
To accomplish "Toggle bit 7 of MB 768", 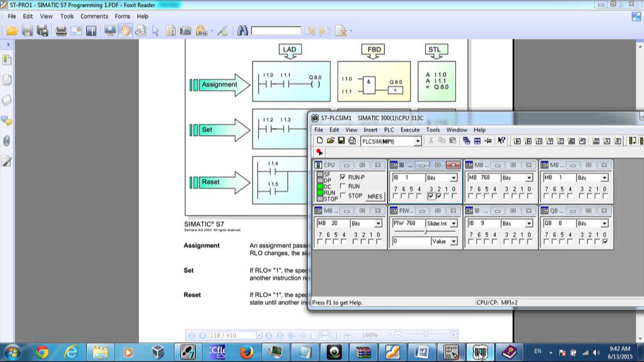I will 471,196.
